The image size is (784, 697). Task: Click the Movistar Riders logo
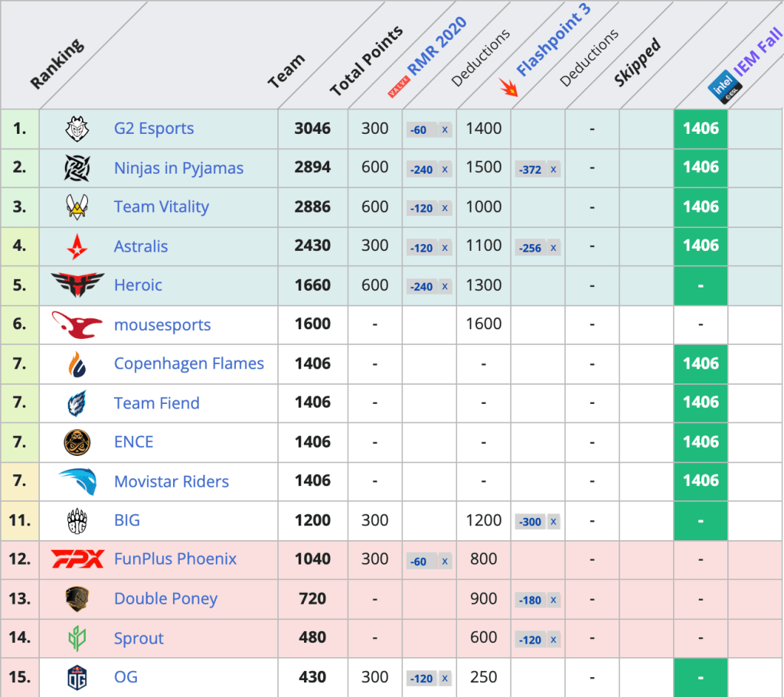click(x=77, y=481)
